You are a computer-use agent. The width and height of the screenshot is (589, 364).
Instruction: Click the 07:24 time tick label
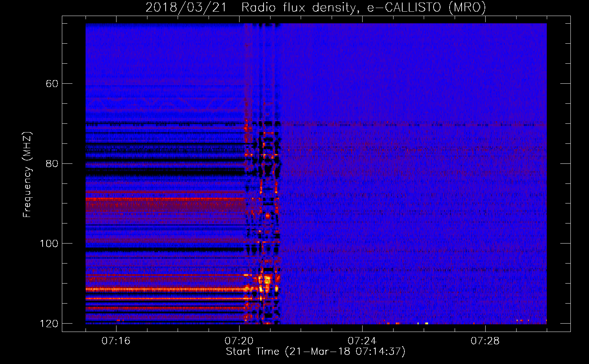coord(362,341)
